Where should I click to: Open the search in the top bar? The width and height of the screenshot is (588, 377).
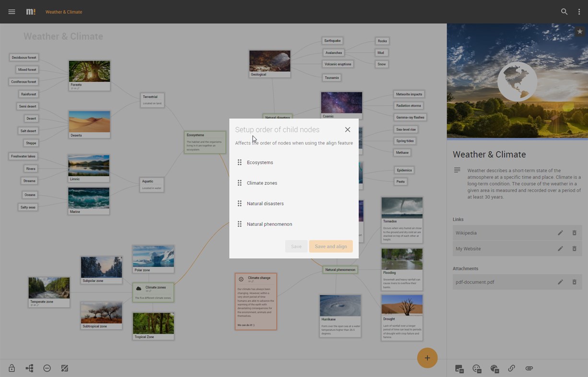pyautogui.click(x=564, y=11)
